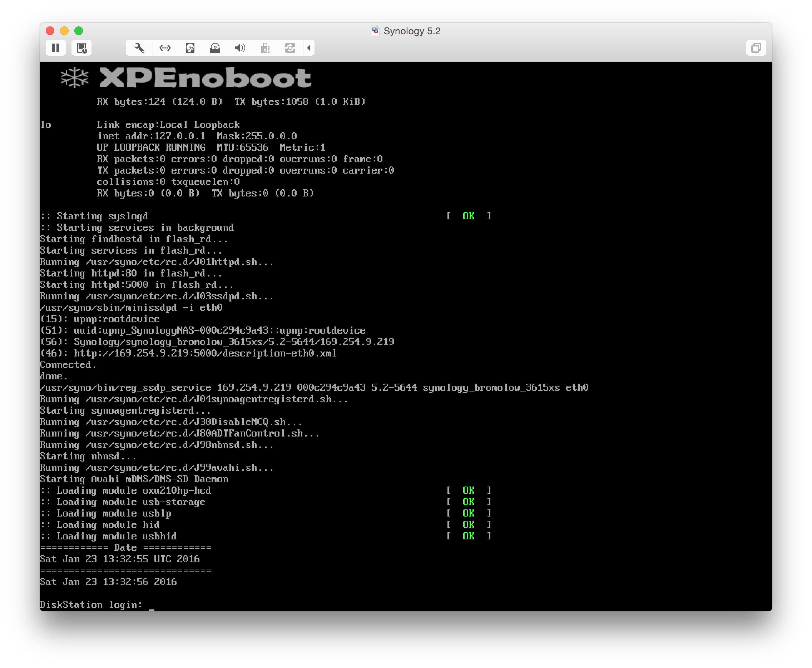Screen dimensions: 812x668
Task: Click the sharing sync icon
Action: coord(290,48)
